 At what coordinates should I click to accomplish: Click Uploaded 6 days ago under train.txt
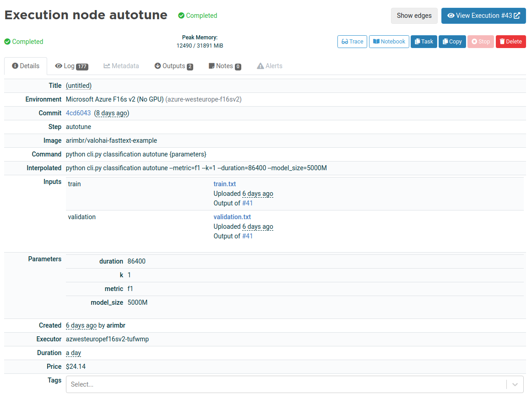coord(243,194)
